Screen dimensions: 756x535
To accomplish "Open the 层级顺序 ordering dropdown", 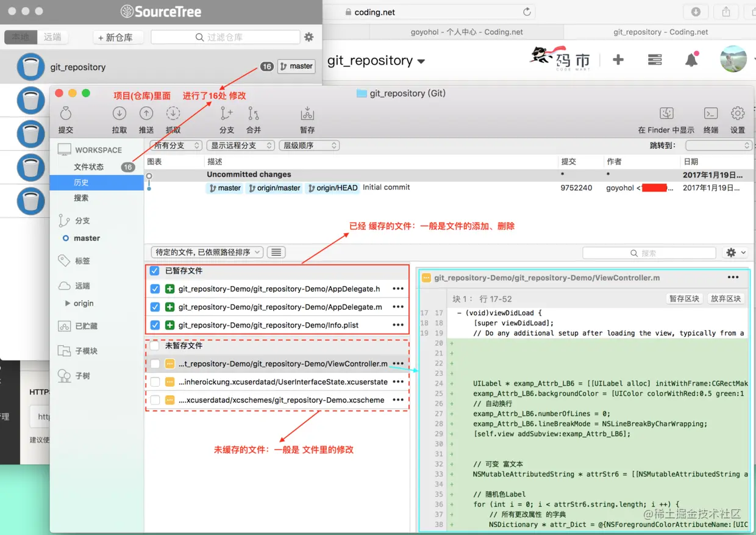I will (308, 145).
